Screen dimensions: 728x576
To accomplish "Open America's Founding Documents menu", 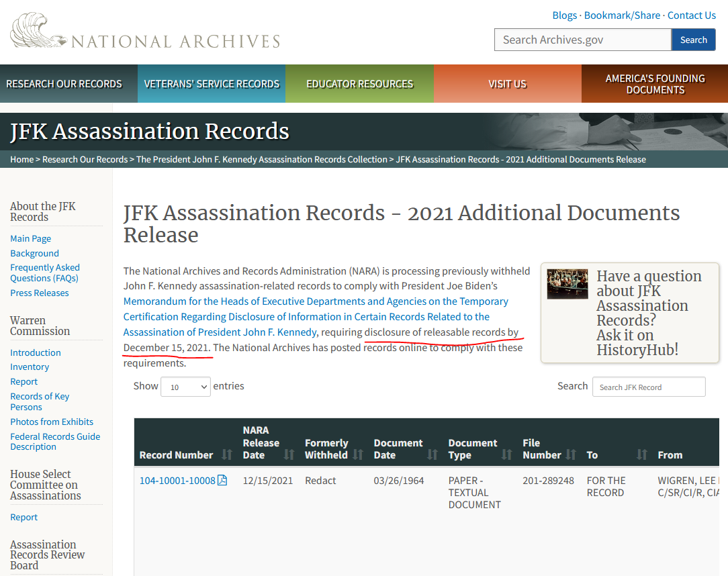I will [x=655, y=84].
